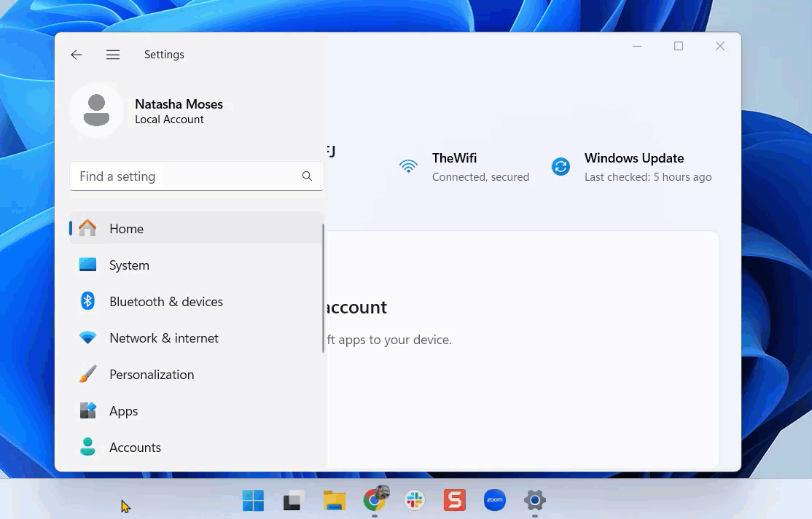Maximize the Settings window
The image size is (812, 519).
(679, 46)
